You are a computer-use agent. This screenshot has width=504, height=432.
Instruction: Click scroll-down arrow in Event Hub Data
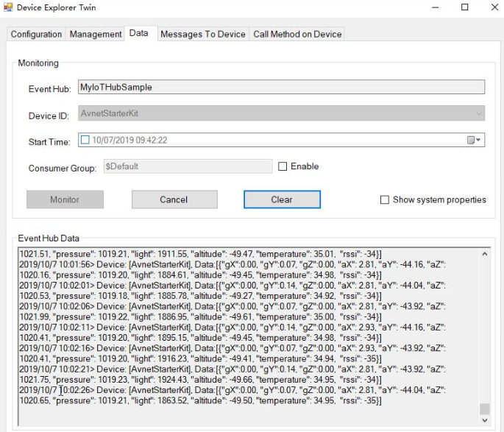coord(485,420)
